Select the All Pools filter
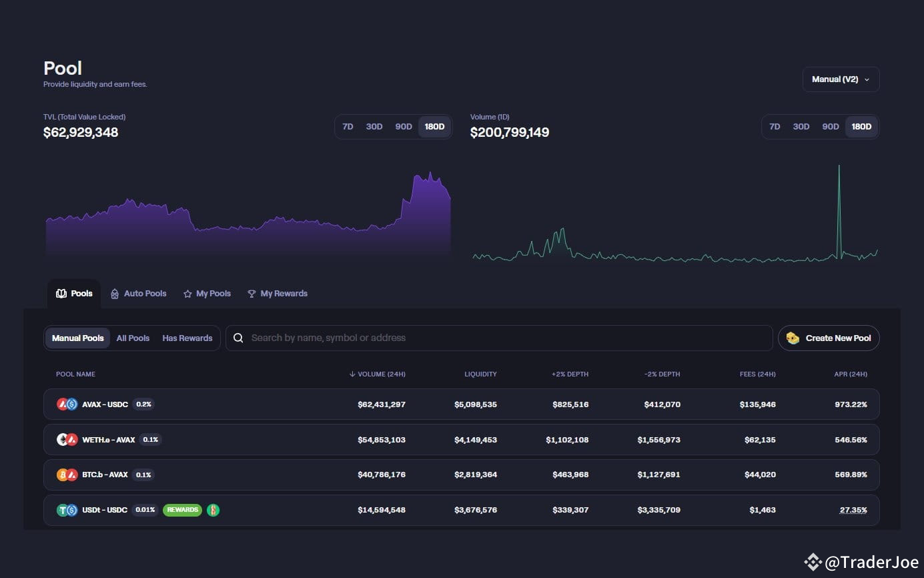 (133, 338)
